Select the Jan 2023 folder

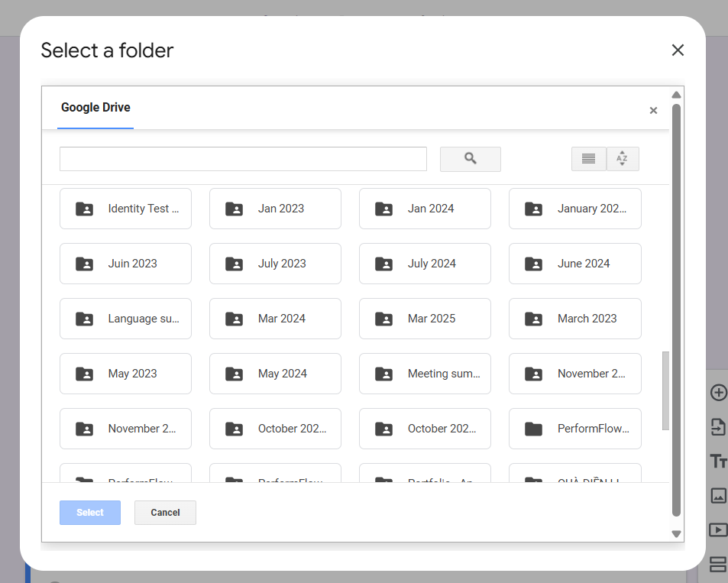point(275,209)
